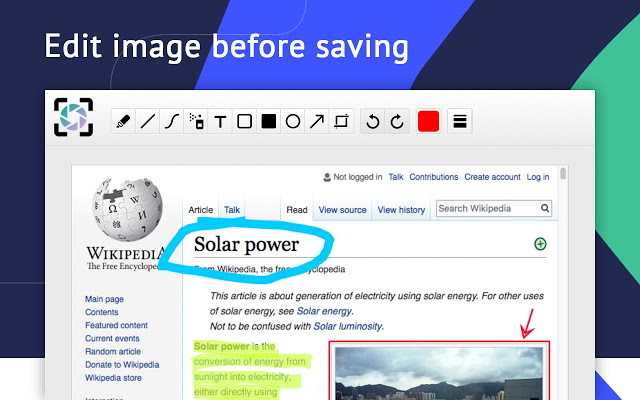This screenshot has width=640, height=400.
Task: Click the solar power article photo
Action: (439, 373)
